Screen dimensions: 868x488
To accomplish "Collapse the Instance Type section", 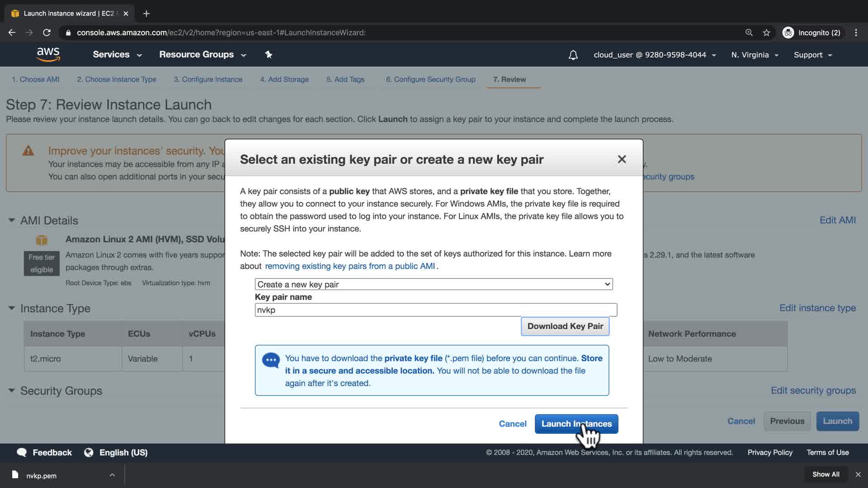I will (11, 308).
